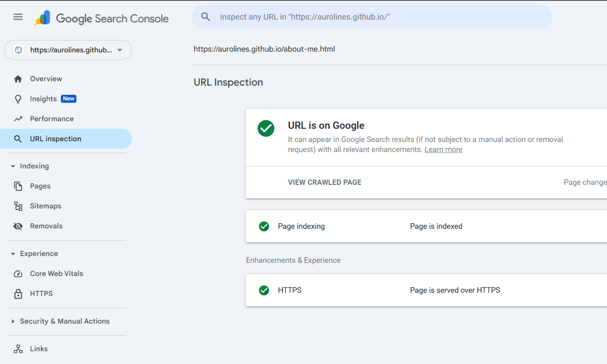Click the Core Web Vitals gauge icon
Screen dimensions: 607x364
[x=18, y=274]
